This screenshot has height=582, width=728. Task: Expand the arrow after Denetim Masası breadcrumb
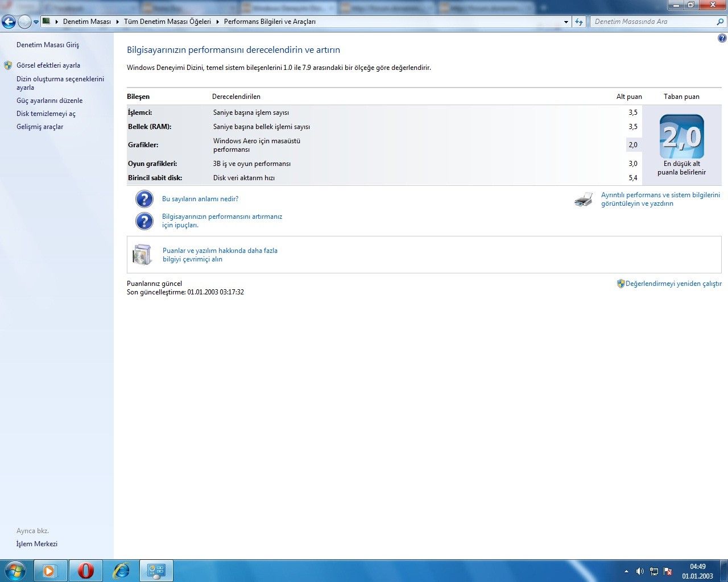(118, 22)
